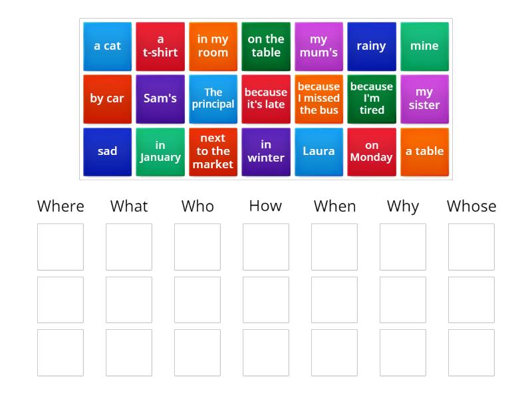
Task: Click the 'rainy' word card
Action: pos(372,46)
